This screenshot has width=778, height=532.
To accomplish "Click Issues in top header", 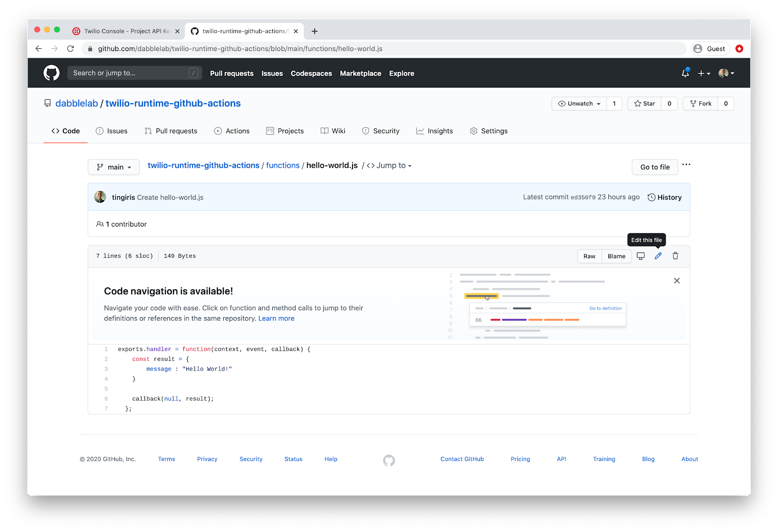I will [272, 73].
